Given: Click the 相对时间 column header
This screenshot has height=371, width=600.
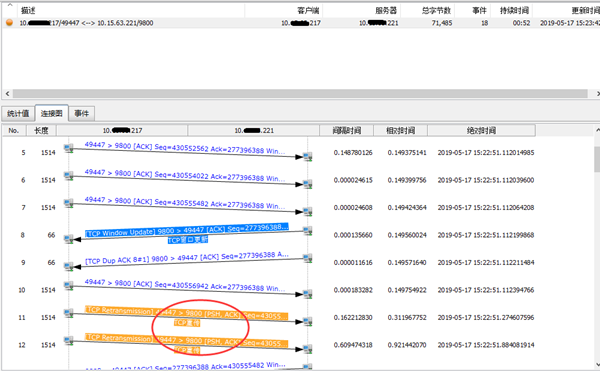Looking at the screenshot, I should click(x=400, y=130).
